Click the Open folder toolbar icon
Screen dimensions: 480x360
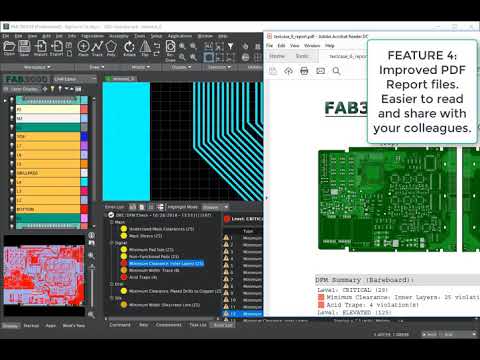pos(9,47)
